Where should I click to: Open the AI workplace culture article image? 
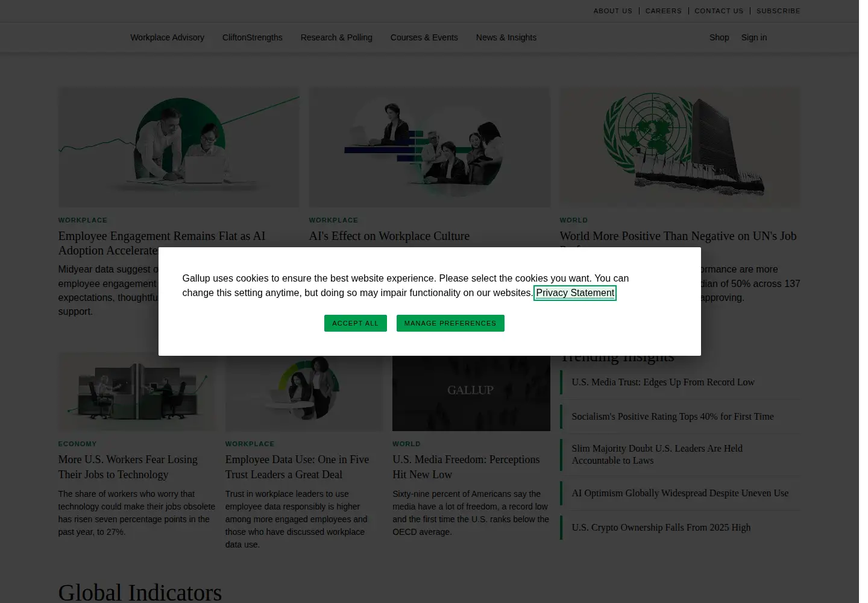(x=430, y=147)
